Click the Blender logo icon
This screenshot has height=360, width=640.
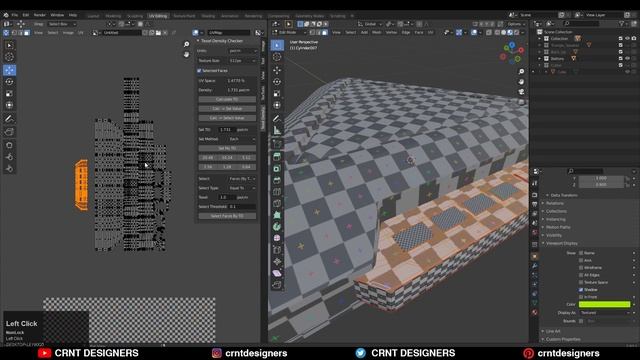point(6,15)
